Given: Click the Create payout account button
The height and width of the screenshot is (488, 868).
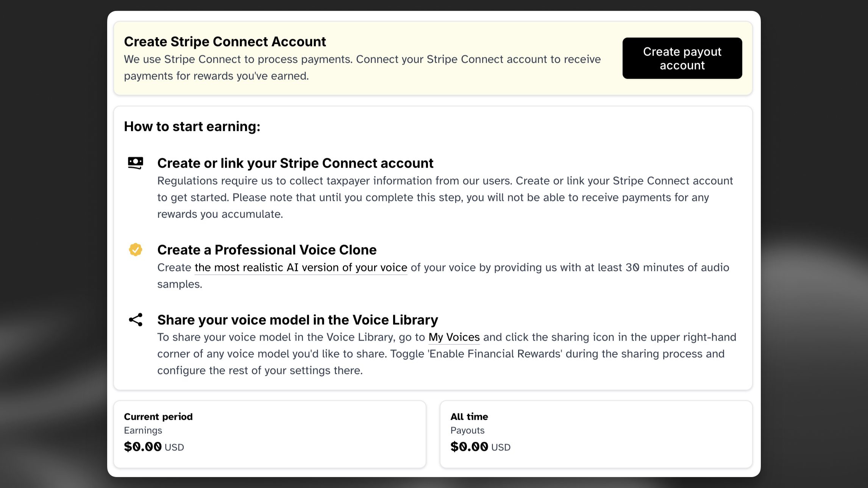Looking at the screenshot, I should pos(682,58).
